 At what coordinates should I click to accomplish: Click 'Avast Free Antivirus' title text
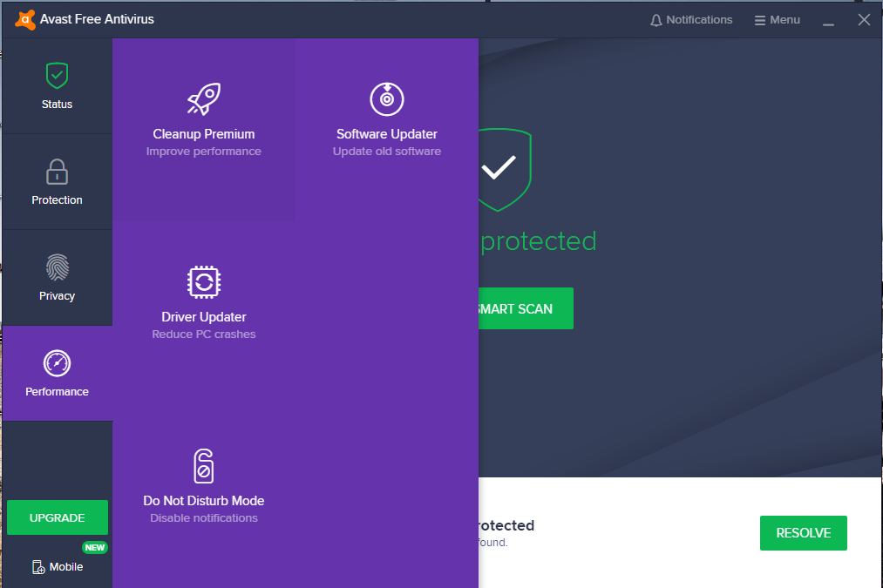coord(97,19)
